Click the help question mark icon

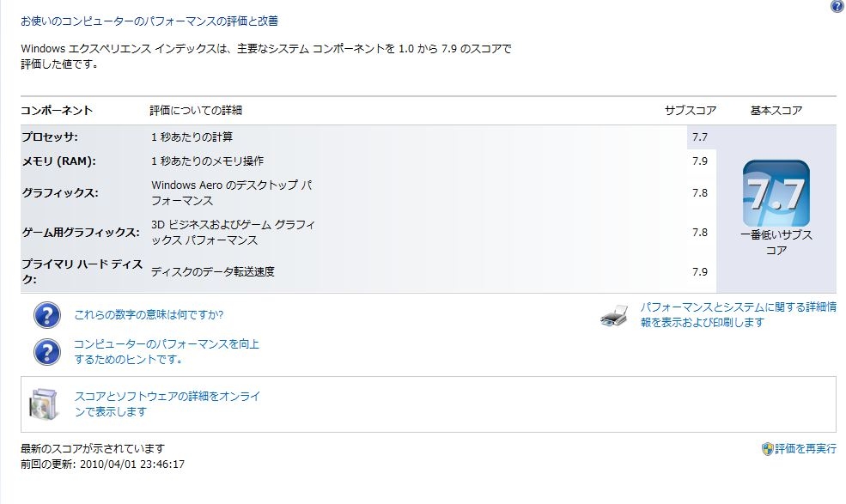[x=837, y=7]
